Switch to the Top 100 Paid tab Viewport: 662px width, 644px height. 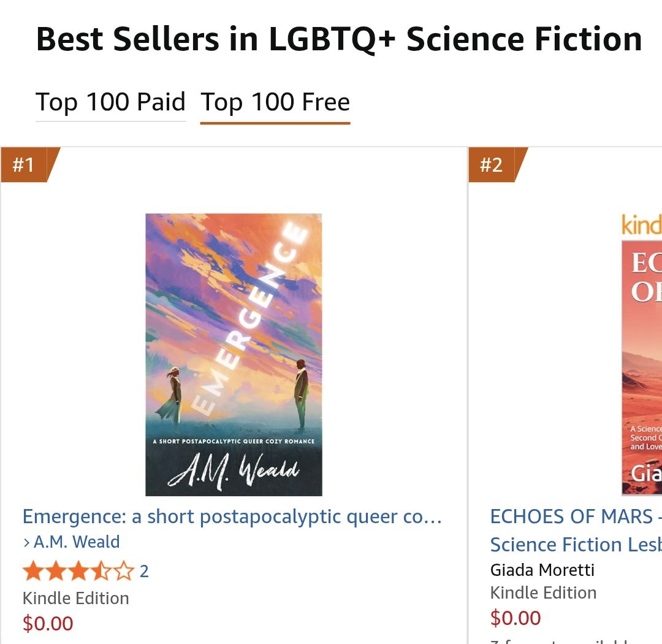[110, 102]
